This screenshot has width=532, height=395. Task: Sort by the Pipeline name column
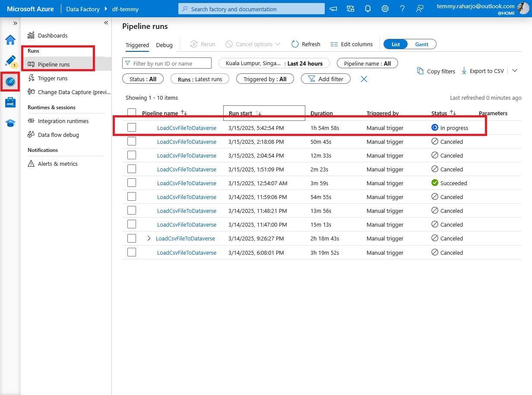[165, 113]
